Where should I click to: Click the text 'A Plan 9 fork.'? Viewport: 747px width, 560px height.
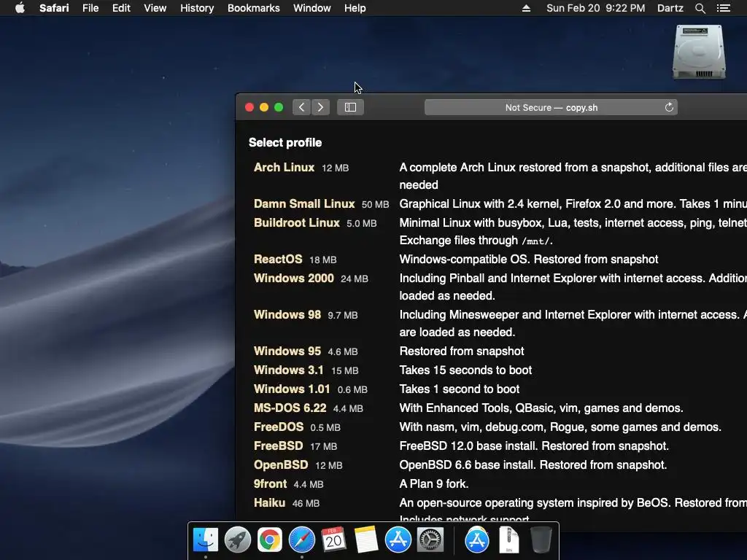(x=433, y=484)
